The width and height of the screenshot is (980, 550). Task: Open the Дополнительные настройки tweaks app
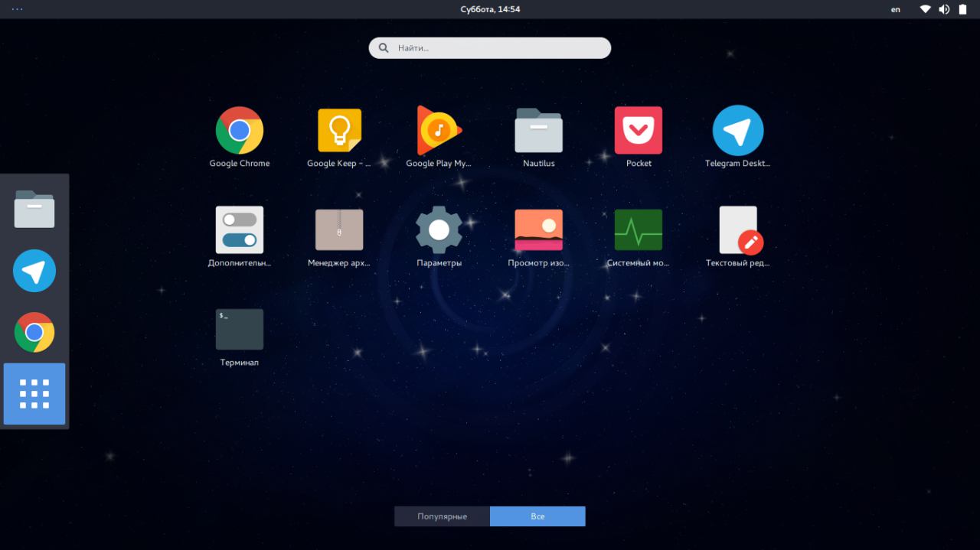(x=240, y=229)
